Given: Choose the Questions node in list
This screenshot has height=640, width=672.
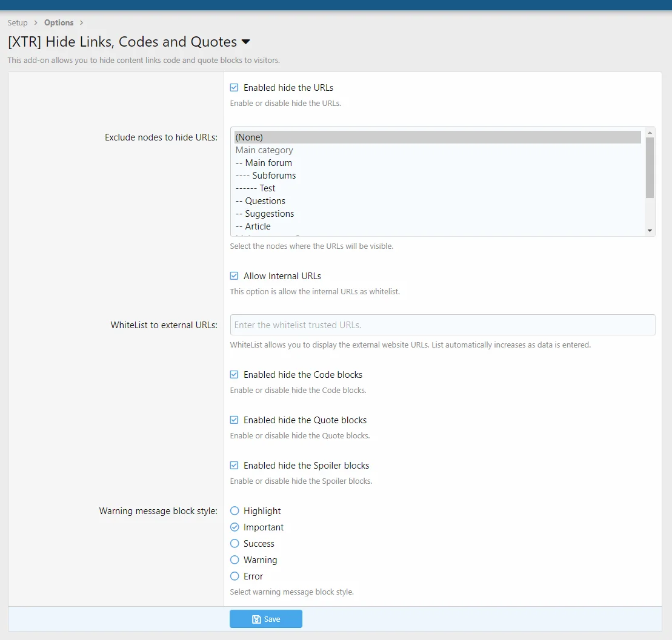Looking at the screenshot, I should coord(265,201).
